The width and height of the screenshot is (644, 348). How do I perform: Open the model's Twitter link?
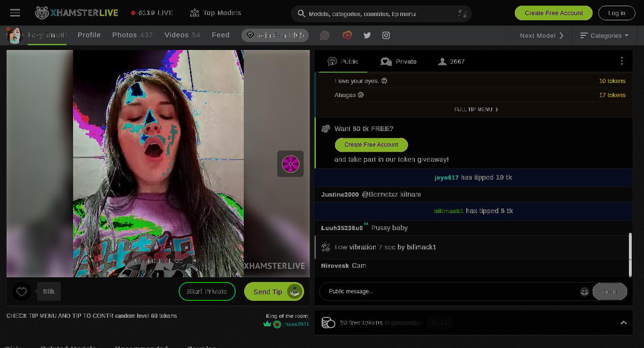click(367, 35)
